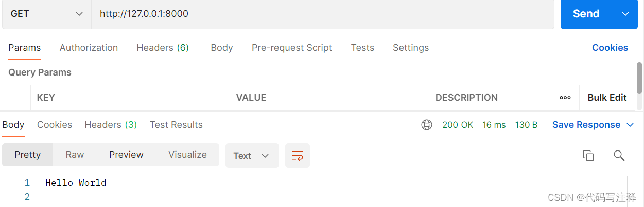The width and height of the screenshot is (644, 207).
Task: Open the Cookies link
Action: (610, 48)
